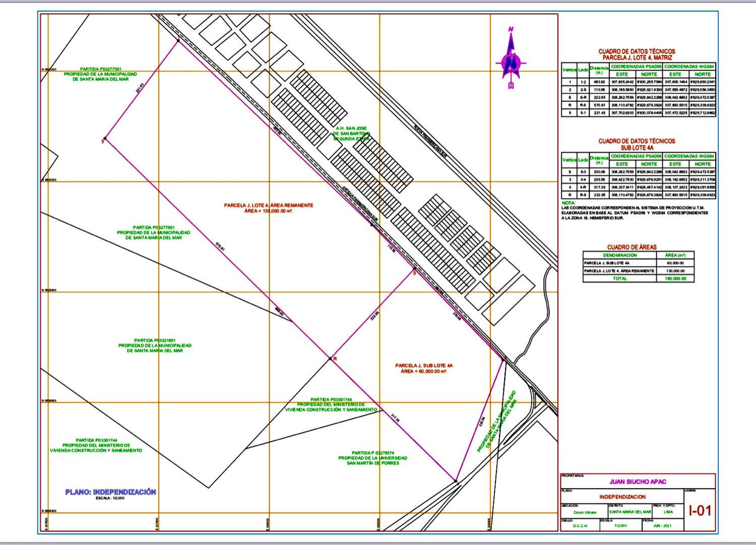Click the north arrow compass symbol

[511, 60]
